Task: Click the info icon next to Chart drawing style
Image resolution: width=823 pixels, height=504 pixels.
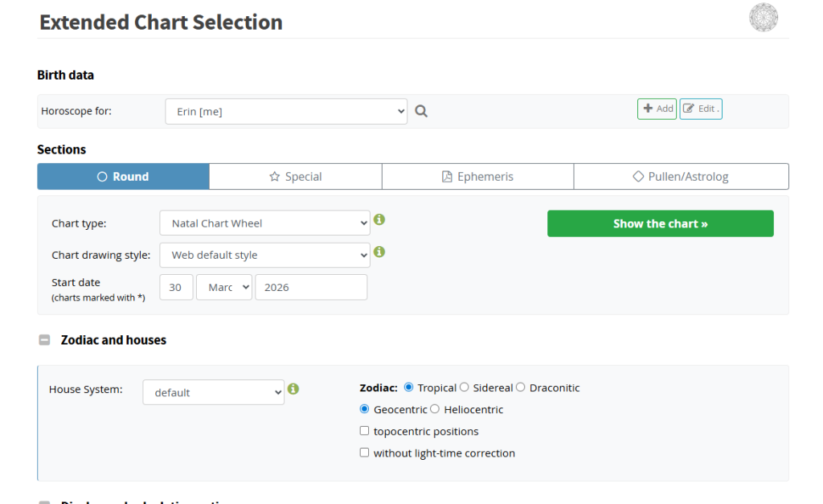Action: [379, 252]
